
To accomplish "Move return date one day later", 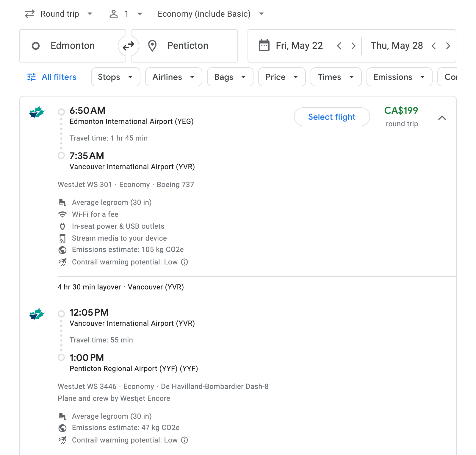I will pos(448,46).
